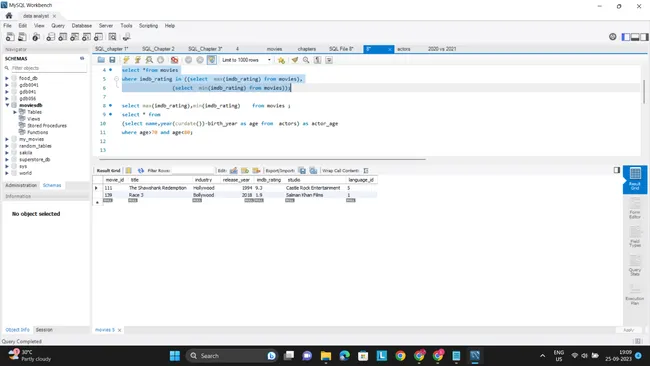
Task: Select Views under moviesdb
Action: coord(33,119)
